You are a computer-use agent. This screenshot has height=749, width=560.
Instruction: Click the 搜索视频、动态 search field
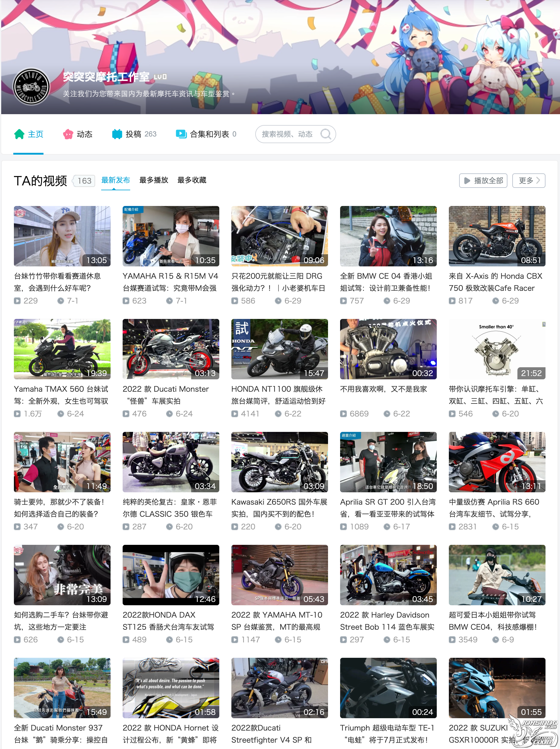point(295,134)
